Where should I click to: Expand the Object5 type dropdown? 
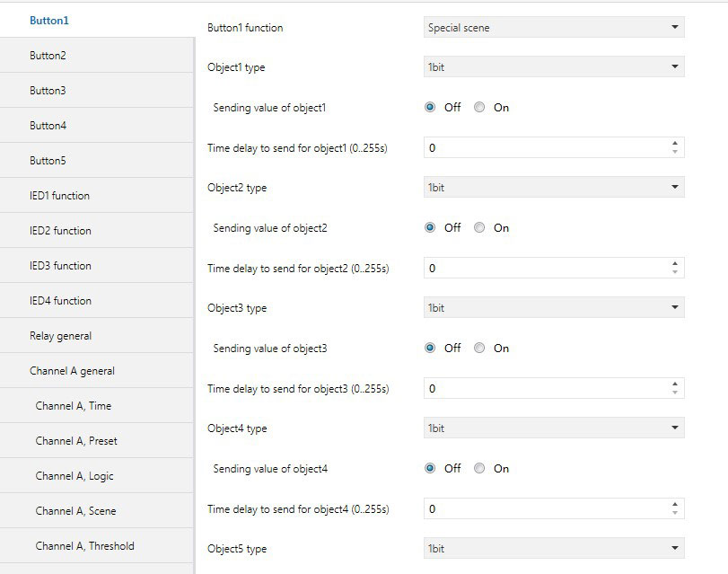[553, 549]
